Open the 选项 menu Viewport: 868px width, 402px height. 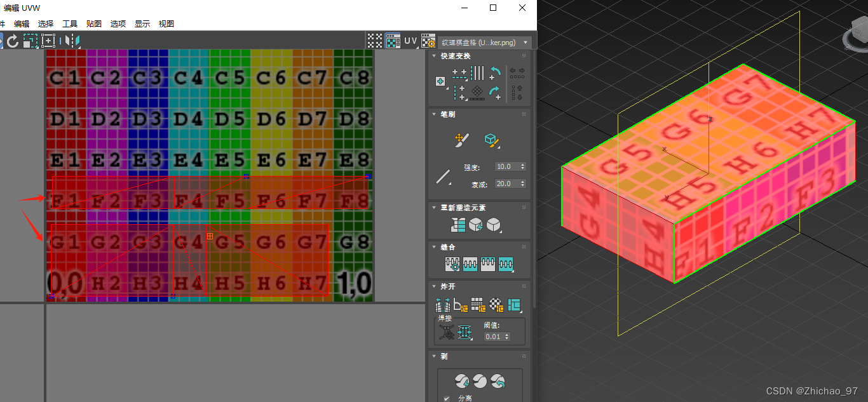click(118, 23)
